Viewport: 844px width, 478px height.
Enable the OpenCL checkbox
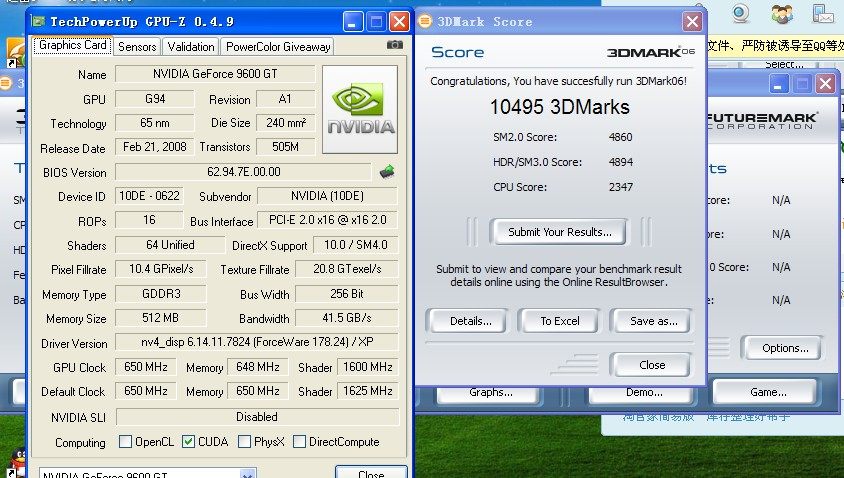[125, 442]
